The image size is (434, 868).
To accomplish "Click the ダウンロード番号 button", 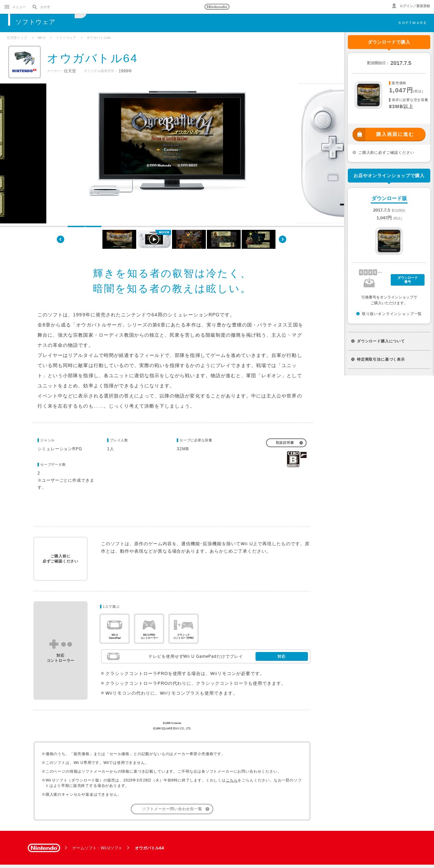I will click(x=408, y=280).
